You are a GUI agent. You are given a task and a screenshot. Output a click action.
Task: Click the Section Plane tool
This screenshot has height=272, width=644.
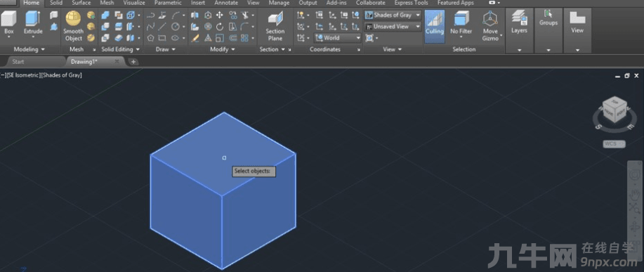[x=275, y=26]
